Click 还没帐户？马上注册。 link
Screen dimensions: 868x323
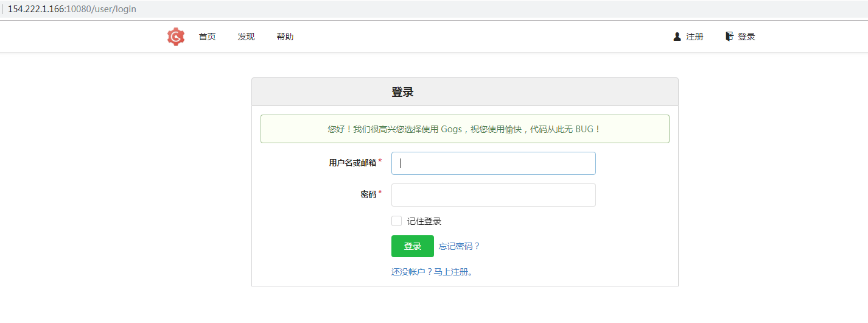point(432,272)
